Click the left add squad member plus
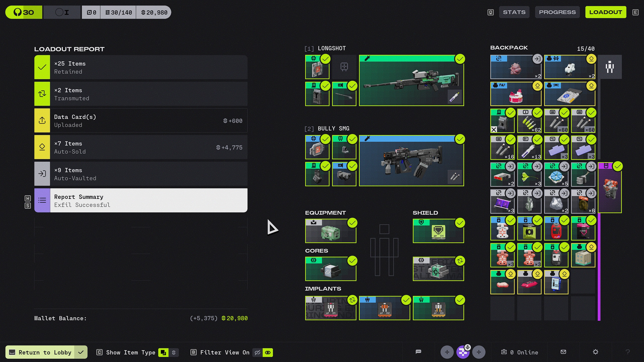 (x=447, y=352)
